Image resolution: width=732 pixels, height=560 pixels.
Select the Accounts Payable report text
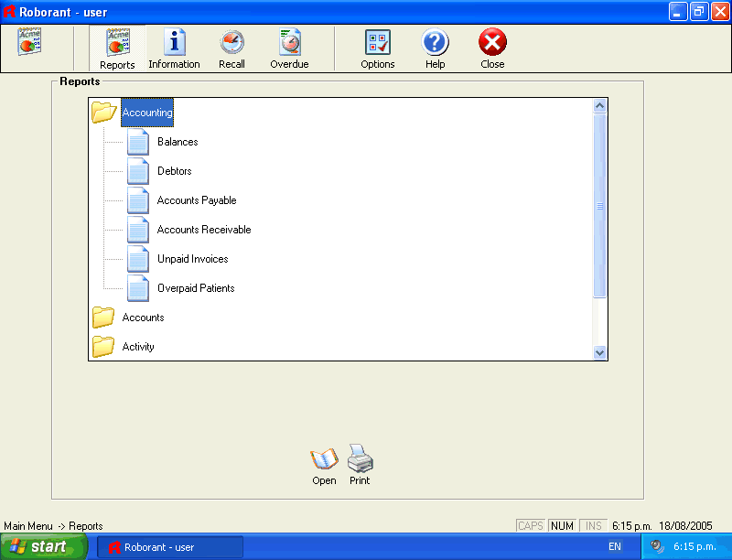pyautogui.click(x=197, y=200)
